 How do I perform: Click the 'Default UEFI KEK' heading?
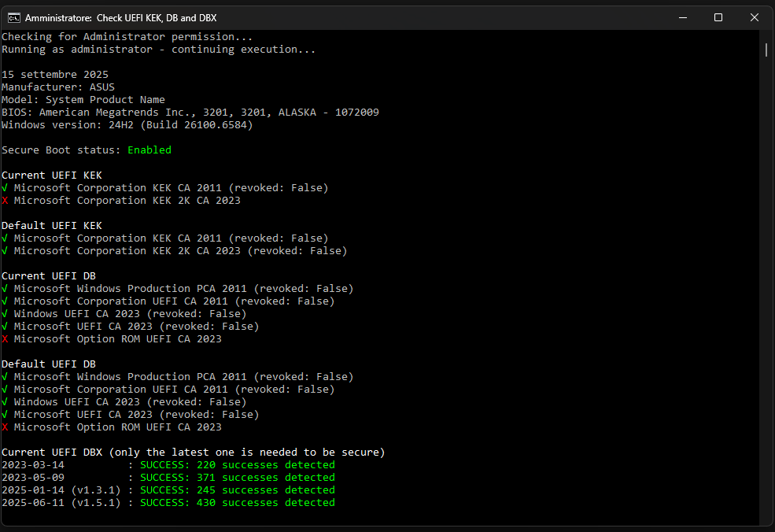click(52, 226)
